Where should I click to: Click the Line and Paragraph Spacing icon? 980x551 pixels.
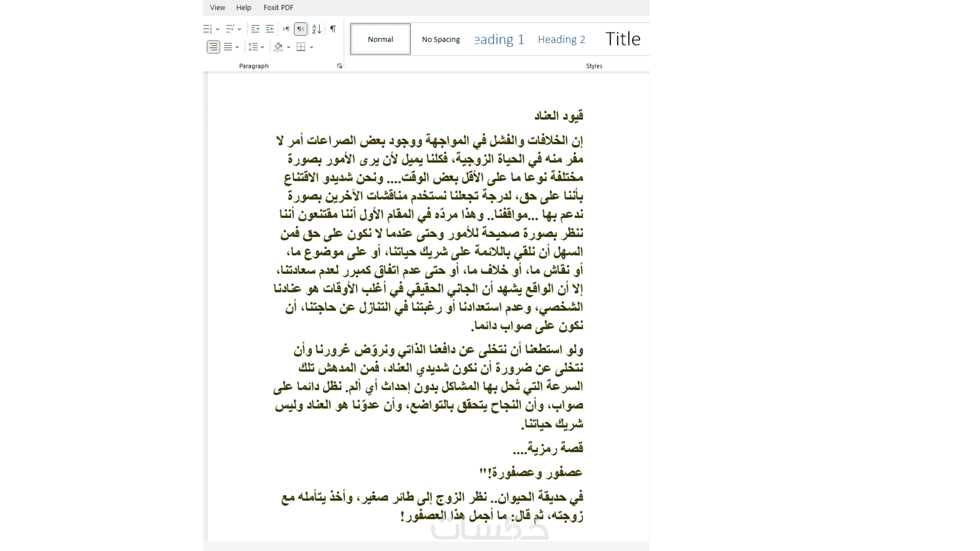click(x=253, y=47)
